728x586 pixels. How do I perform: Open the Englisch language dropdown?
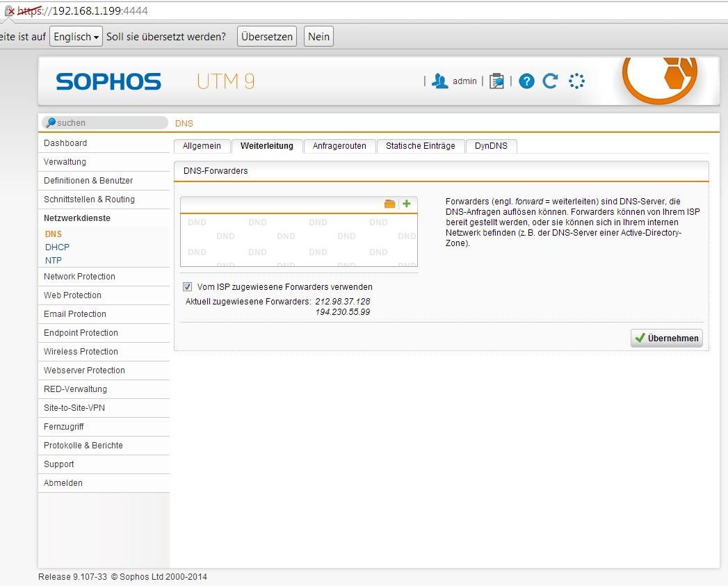76,37
